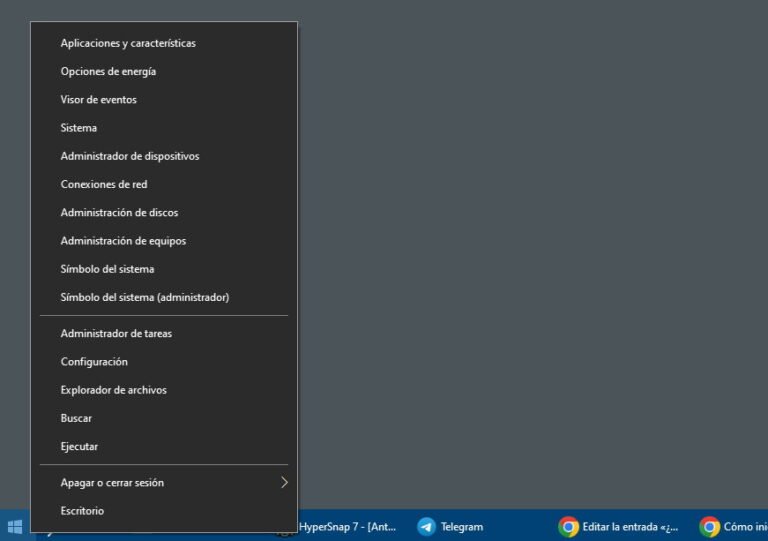Open Telegram from the taskbar

tap(450, 527)
